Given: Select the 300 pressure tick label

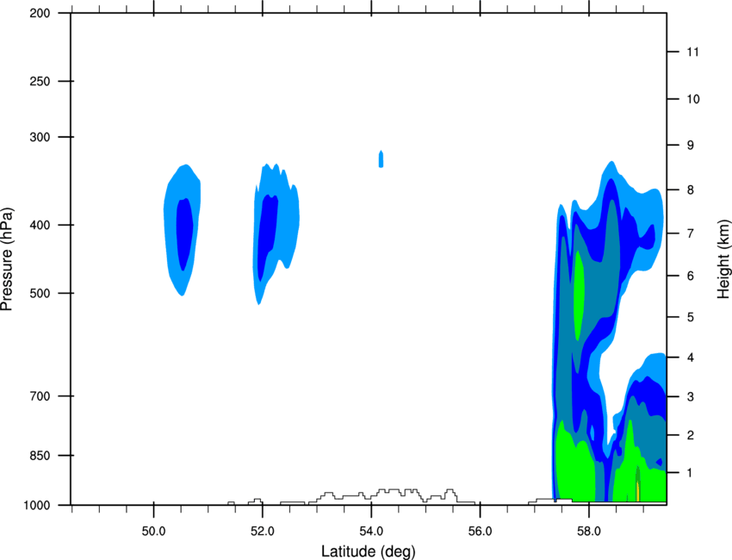Looking at the screenshot, I should click(40, 137).
